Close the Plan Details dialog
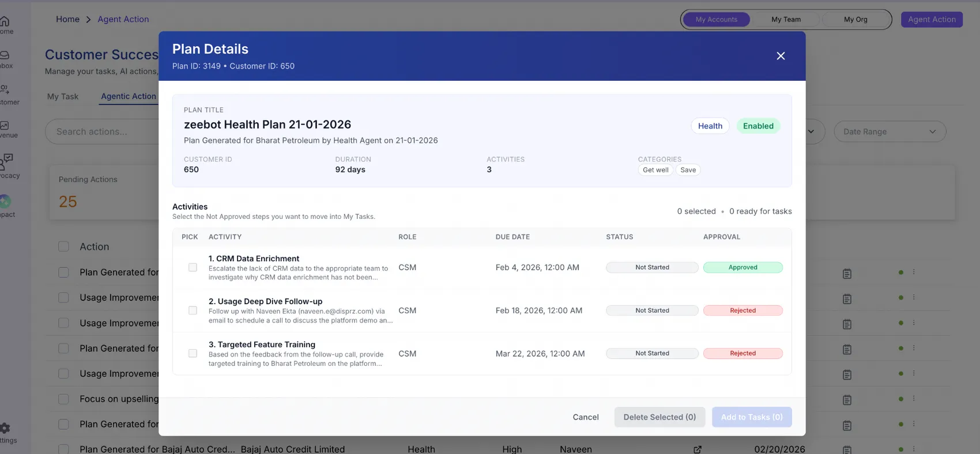Image resolution: width=980 pixels, height=454 pixels. point(781,56)
